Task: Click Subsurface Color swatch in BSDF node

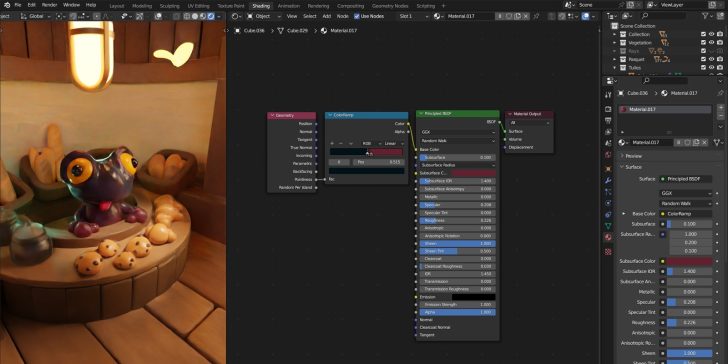Action: coord(473,173)
